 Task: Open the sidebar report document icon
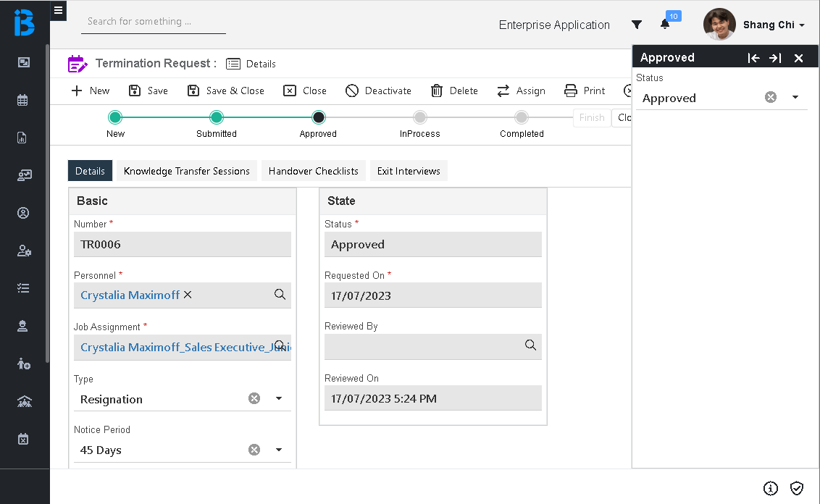(22, 138)
